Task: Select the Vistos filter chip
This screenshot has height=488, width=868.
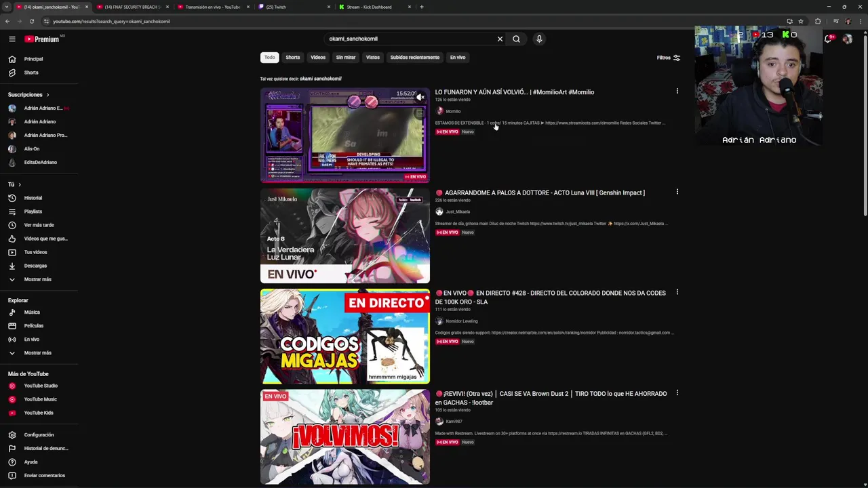Action: (x=373, y=58)
